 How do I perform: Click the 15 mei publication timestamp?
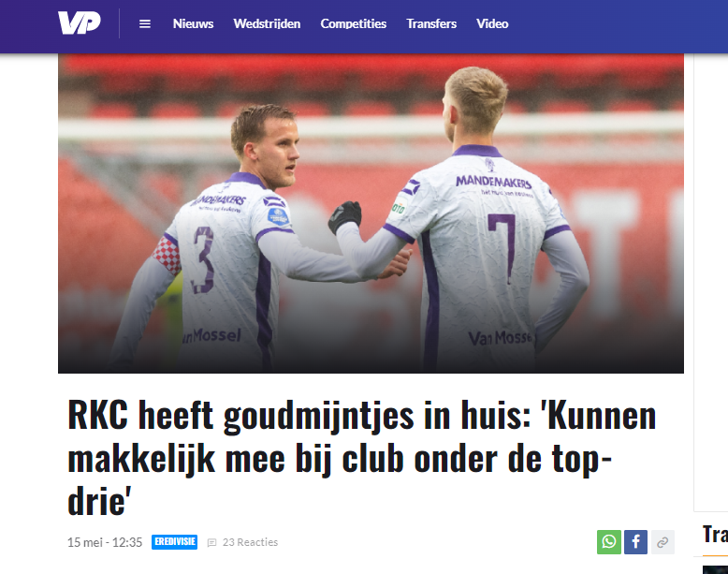pos(105,542)
